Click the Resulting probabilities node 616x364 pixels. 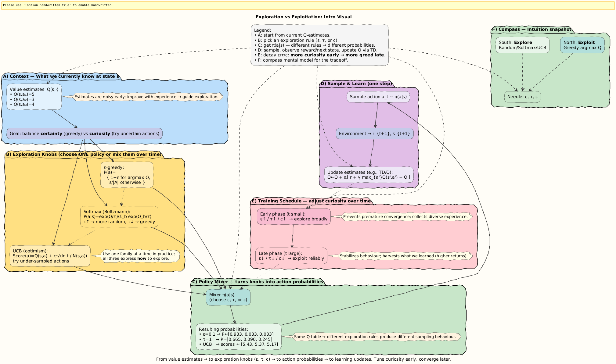239,337
